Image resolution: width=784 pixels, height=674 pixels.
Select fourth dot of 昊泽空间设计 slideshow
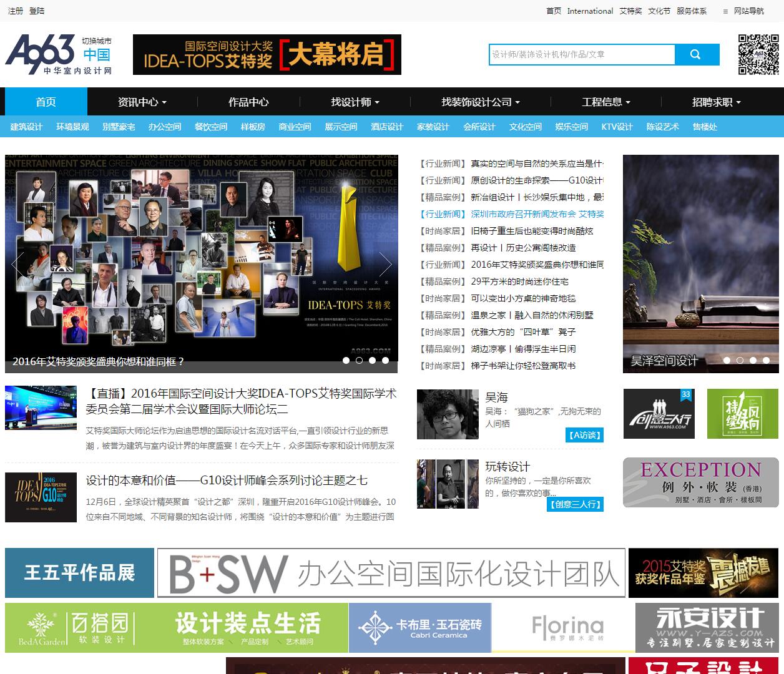click(766, 360)
